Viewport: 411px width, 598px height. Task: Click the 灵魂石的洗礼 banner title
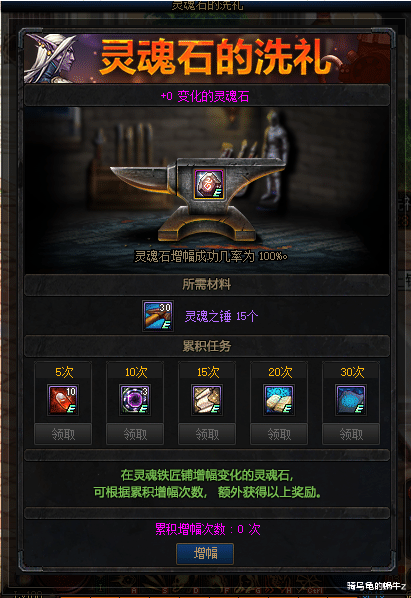tap(216, 57)
